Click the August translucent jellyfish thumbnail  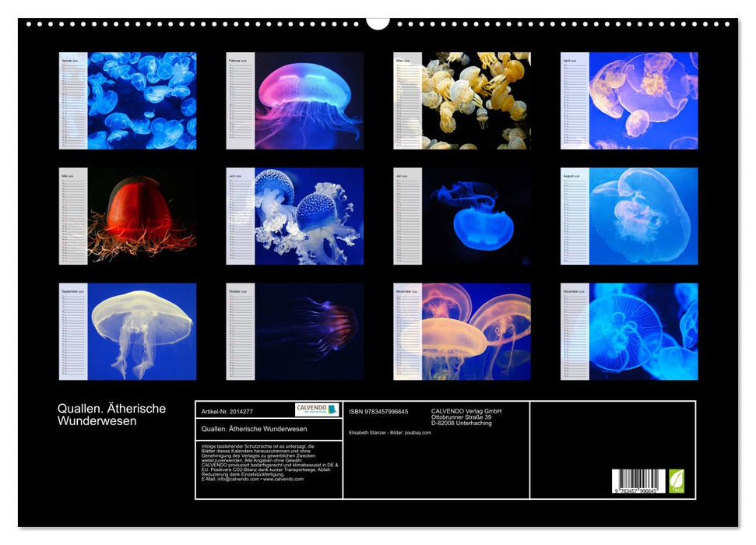point(643,216)
